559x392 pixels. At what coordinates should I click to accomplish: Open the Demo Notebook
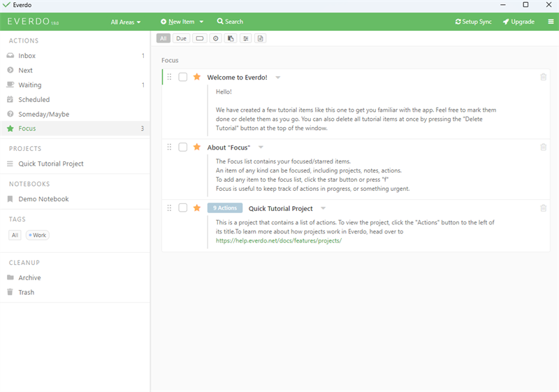(75, 199)
